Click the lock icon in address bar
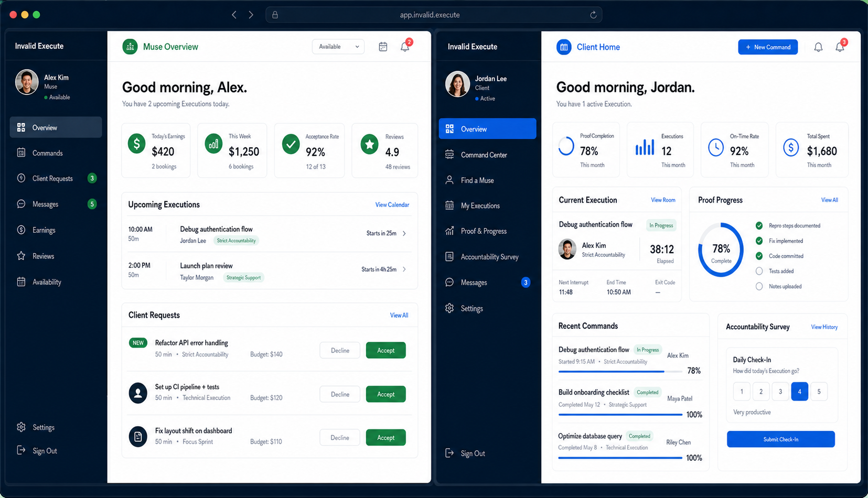The height and width of the screenshot is (498, 868). coord(275,15)
